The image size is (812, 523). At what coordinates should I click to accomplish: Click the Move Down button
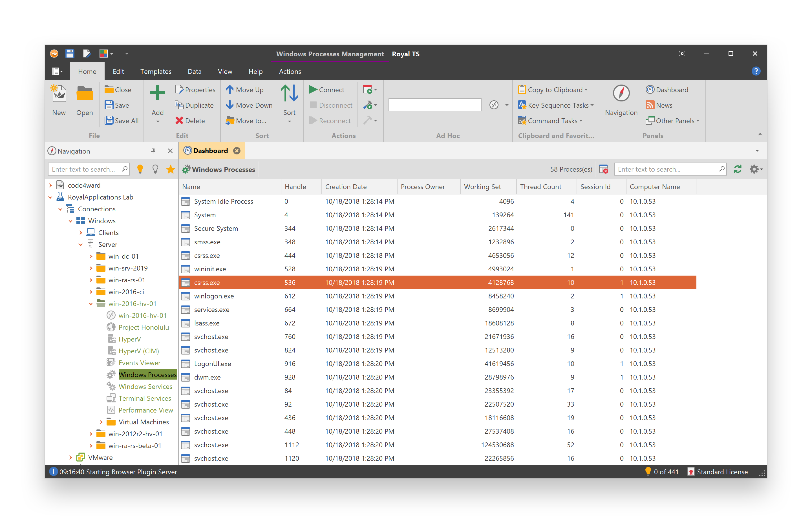point(249,105)
